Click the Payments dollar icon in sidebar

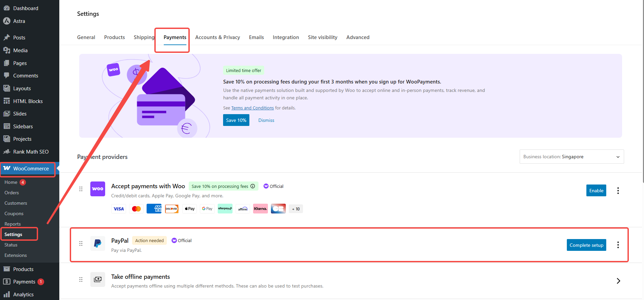click(x=7, y=281)
